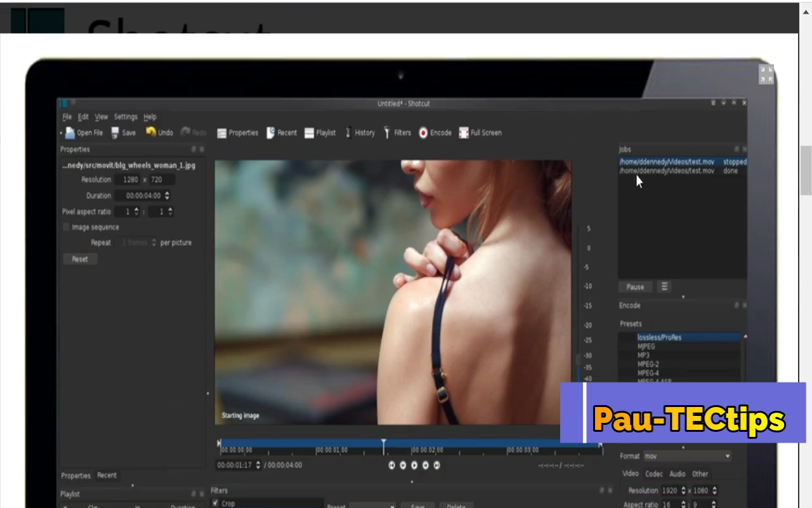Close the Encode panel
812x508 pixels.
[744, 305]
